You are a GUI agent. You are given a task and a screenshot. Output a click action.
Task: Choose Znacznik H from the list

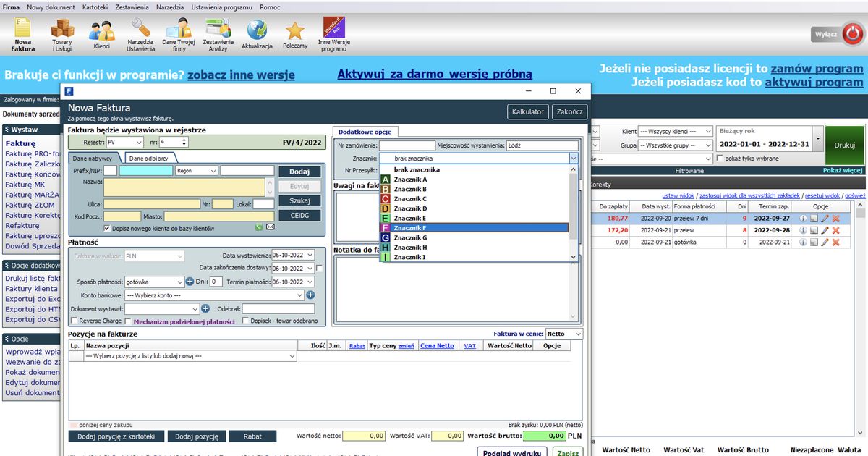click(x=475, y=248)
